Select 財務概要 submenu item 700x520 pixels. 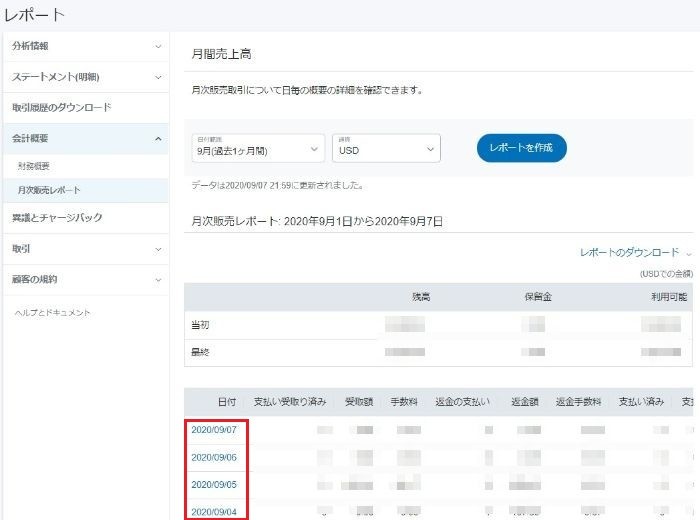(x=33, y=166)
